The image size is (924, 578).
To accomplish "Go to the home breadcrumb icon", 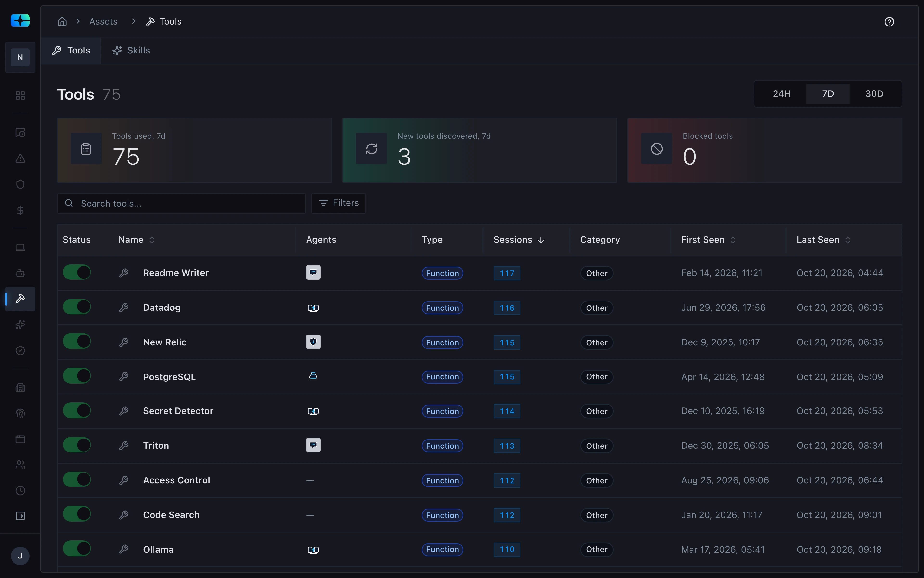I will click(x=62, y=21).
